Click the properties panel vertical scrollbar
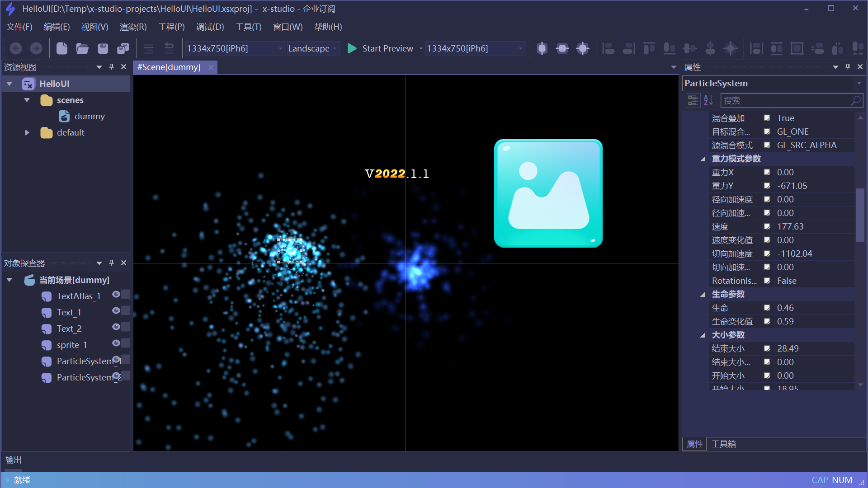Screen dimensions: 868x488 coord(860,215)
